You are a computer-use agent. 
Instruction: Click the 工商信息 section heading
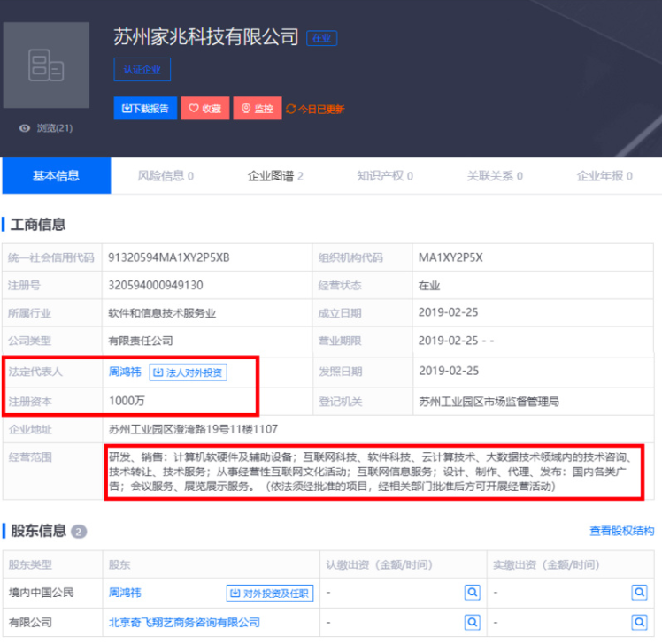point(38,224)
